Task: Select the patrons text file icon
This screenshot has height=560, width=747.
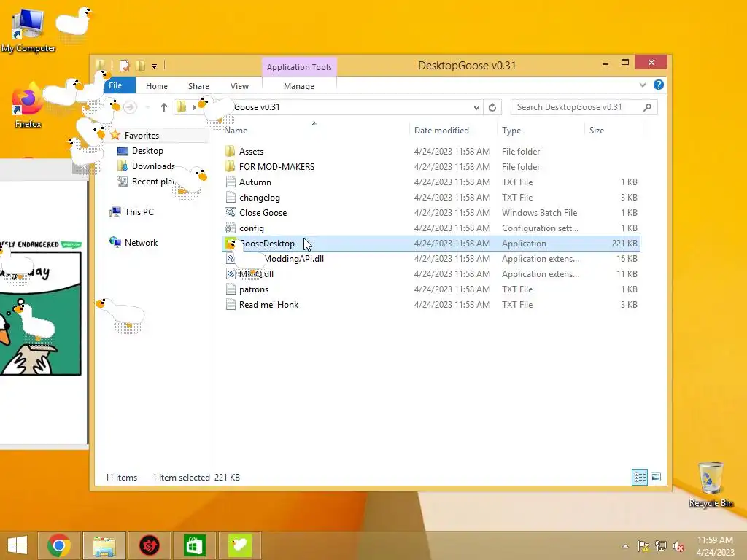Action: click(x=231, y=289)
